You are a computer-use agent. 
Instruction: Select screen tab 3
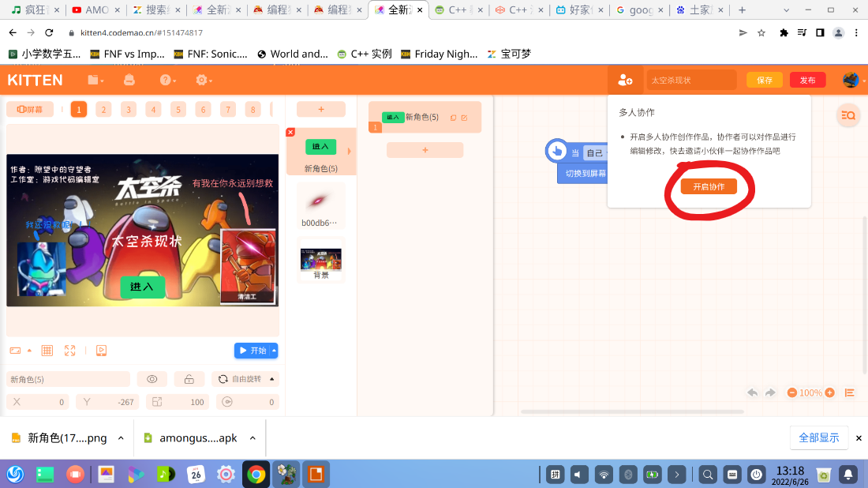[129, 110]
